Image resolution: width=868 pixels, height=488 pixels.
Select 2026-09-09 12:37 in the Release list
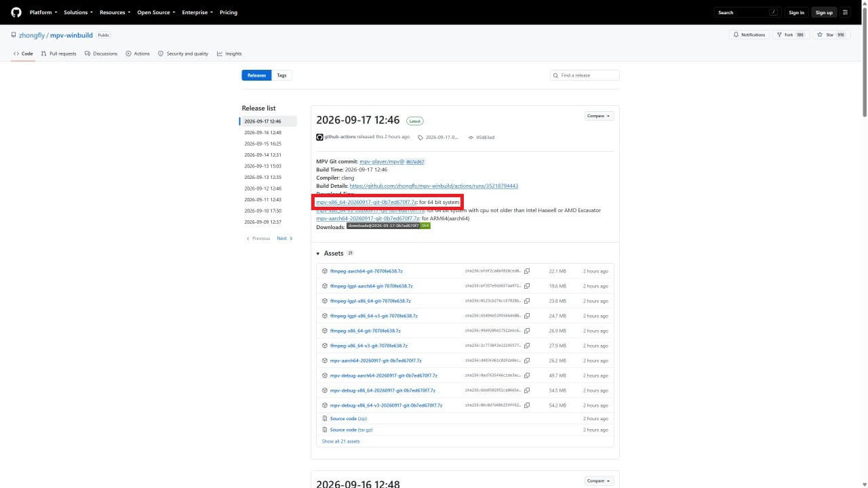262,222
